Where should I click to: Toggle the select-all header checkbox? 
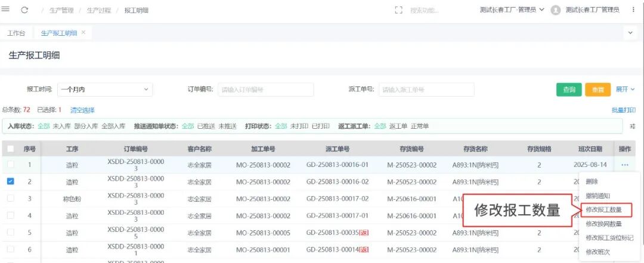pyautogui.click(x=11, y=148)
